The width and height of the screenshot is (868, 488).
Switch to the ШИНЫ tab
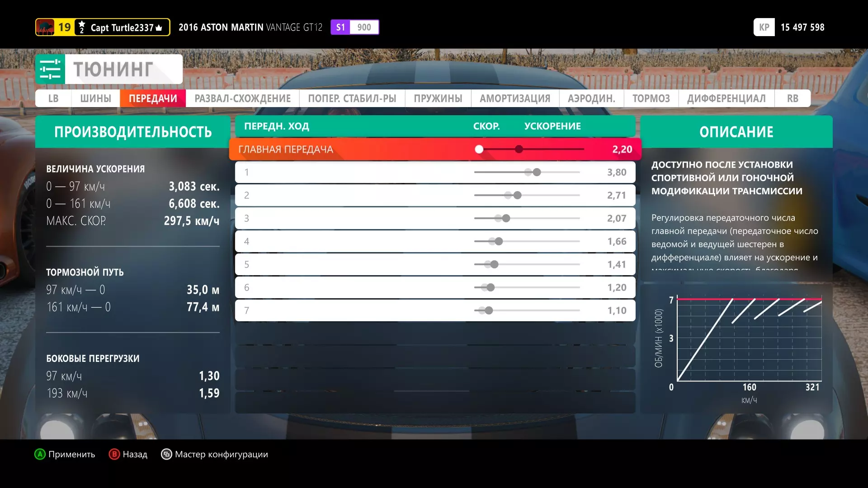click(x=95, y=99)
